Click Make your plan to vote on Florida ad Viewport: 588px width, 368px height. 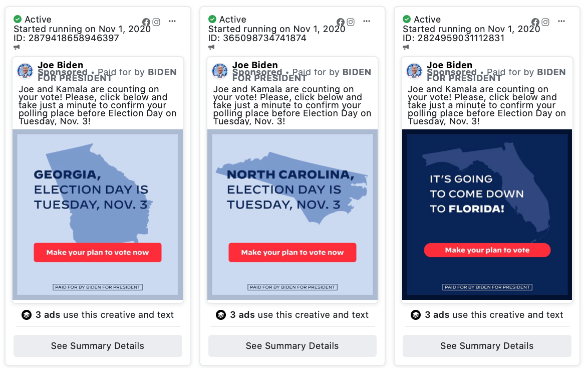tap(487, 250)
